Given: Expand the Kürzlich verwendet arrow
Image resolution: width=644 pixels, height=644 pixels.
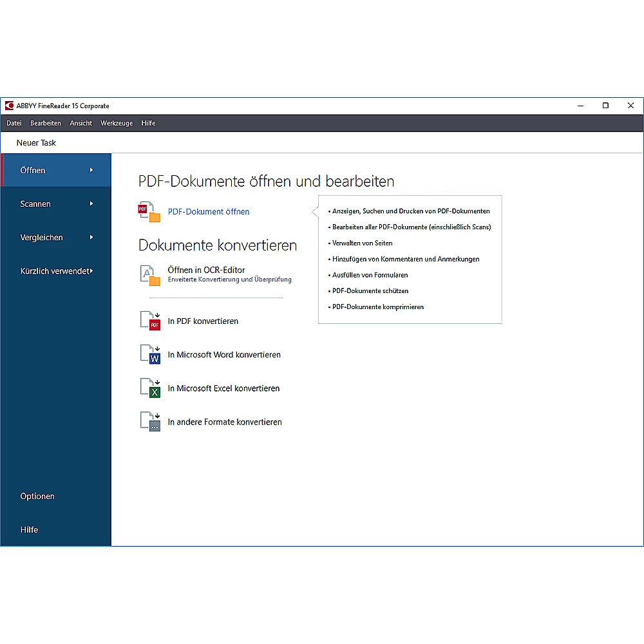Looking at the screenshot, I should [x=91, y=271].
